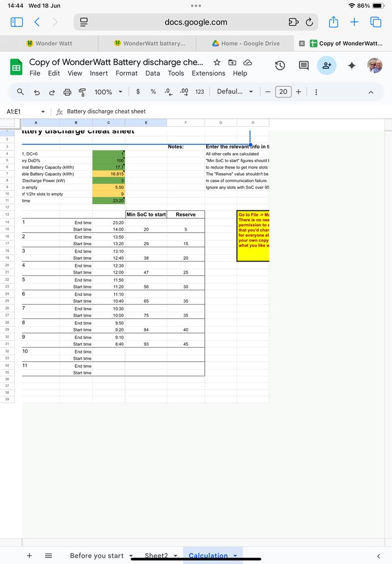Increase font size with plus button
Viewport: 392px width, 564px height.
(298, 92)
